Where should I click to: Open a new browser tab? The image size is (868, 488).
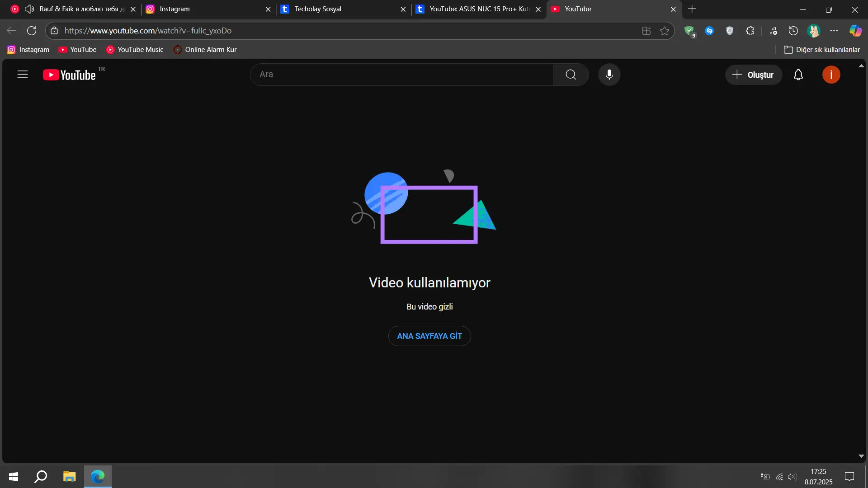coord(692,9)
